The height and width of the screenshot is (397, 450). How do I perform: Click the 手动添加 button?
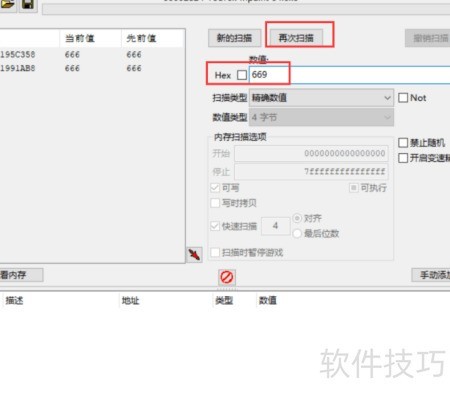(x=431, y=275)
